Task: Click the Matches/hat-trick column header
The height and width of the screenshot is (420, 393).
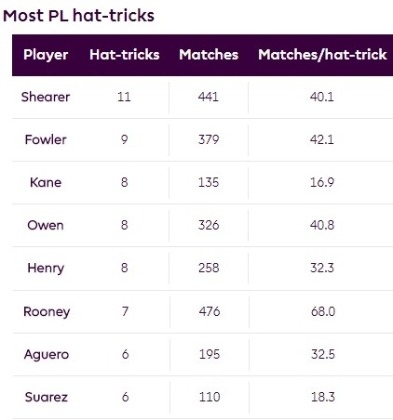Action: [322, 55]
